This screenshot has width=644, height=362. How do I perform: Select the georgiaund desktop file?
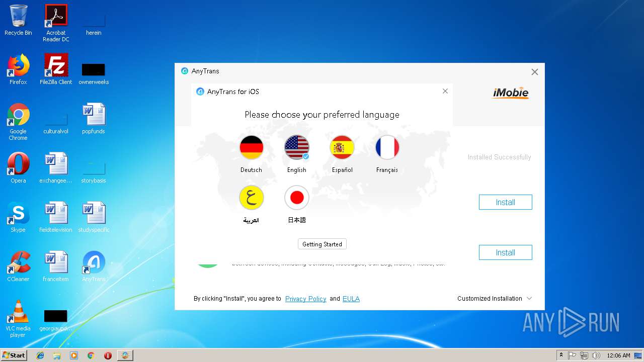[56, 320]
